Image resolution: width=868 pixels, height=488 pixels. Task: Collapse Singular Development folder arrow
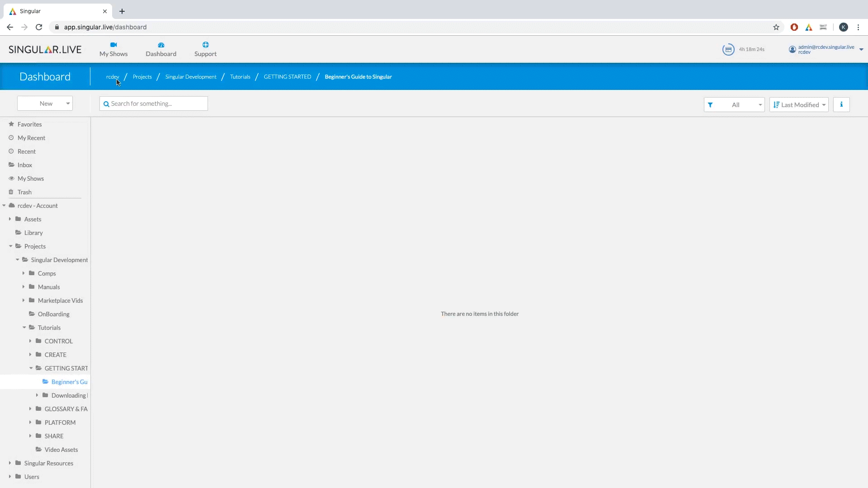pyautogui.click(x=17, y=260)
